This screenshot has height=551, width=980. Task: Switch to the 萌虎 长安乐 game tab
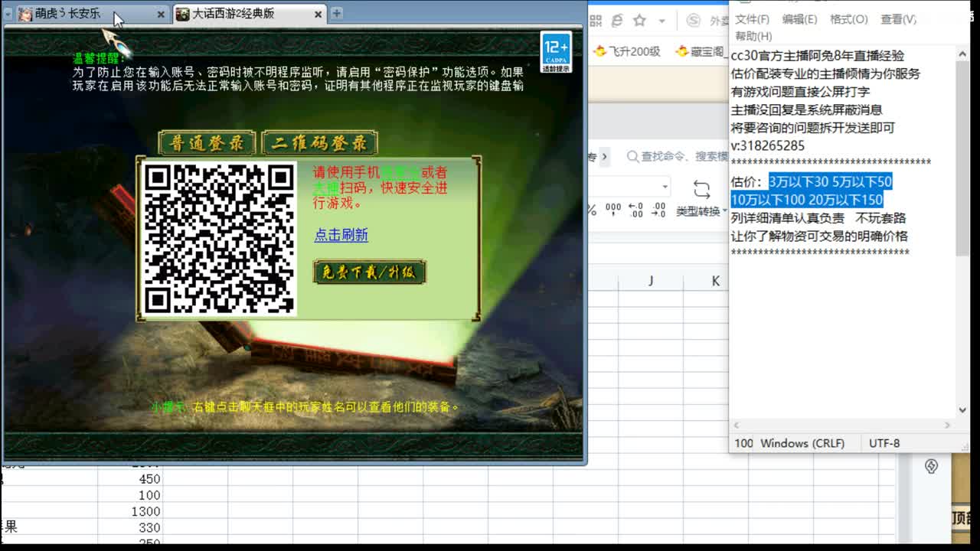[93, 14]
